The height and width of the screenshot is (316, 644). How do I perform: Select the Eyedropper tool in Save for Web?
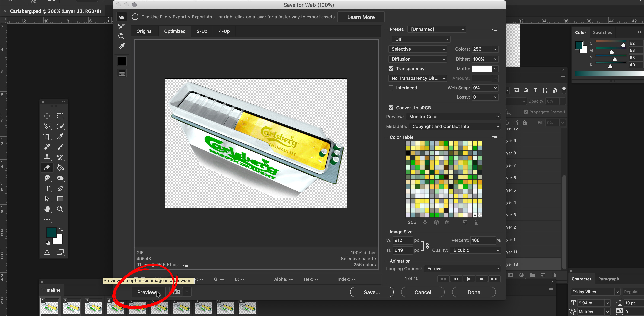click(x=122, y=46)
